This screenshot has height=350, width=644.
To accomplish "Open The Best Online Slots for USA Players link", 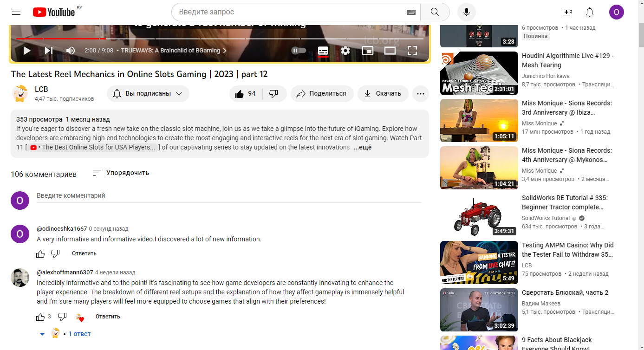I will click(x=93, y=147).
